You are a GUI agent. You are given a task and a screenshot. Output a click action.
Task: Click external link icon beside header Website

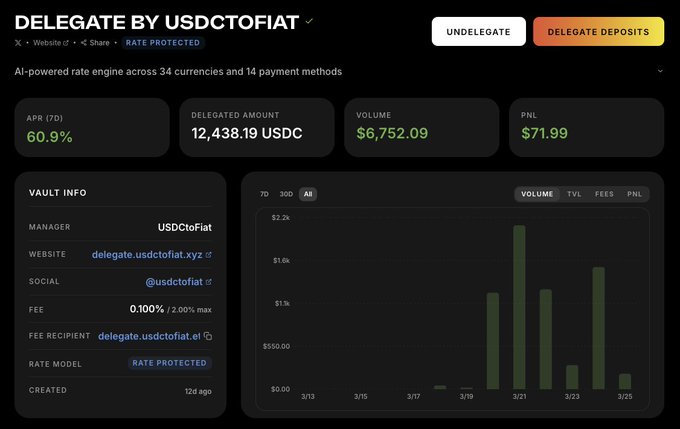coord(66,43)
